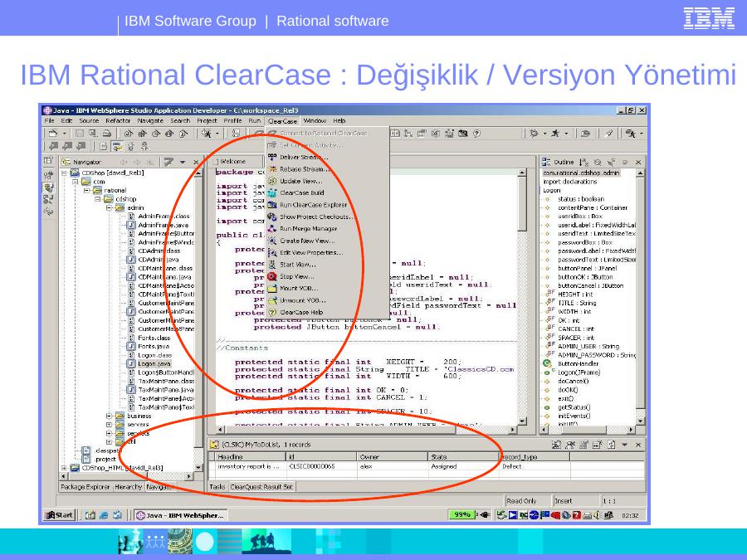This screenshot has height=560, width=747.
Task: Collapse the com folder
Action: tap(75, 182)
